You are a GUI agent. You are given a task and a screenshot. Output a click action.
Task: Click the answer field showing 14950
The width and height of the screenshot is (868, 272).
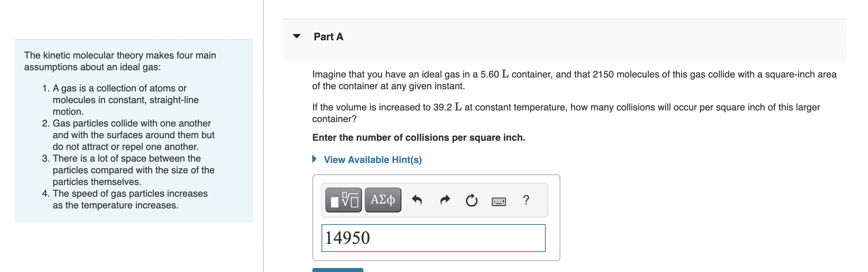click(x=432, y=238)
